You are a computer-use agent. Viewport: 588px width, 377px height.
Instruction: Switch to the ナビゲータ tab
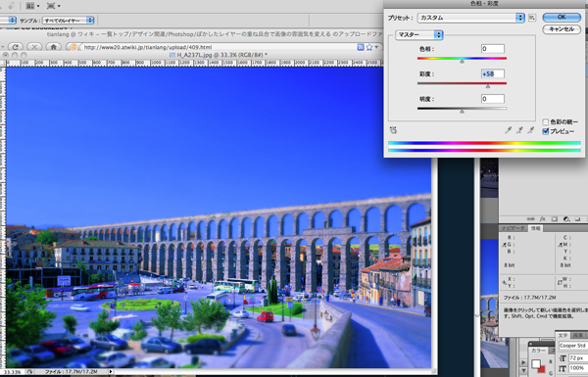[x=513, y=228]
